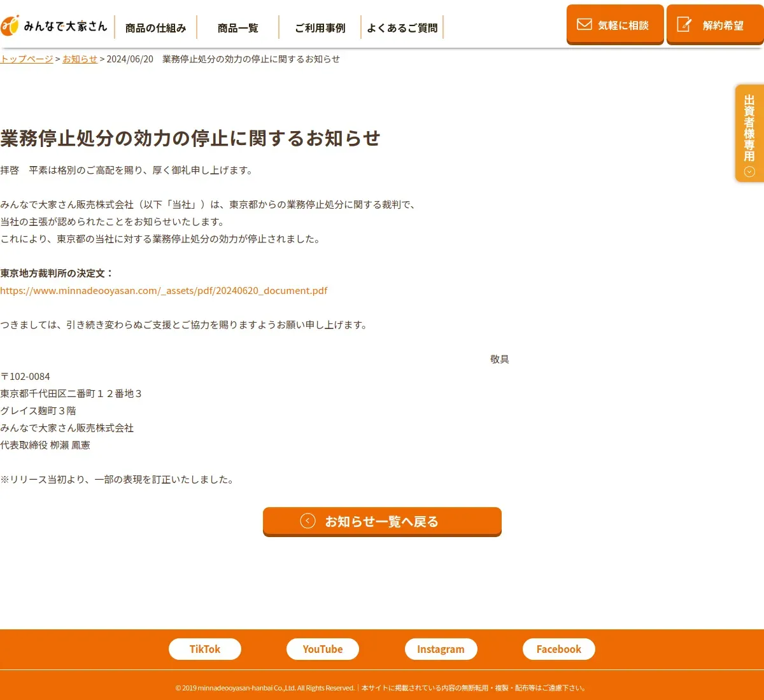764x700 pixels.
Task: Click the closing word 敬具
Action: [x=500, y=359]
